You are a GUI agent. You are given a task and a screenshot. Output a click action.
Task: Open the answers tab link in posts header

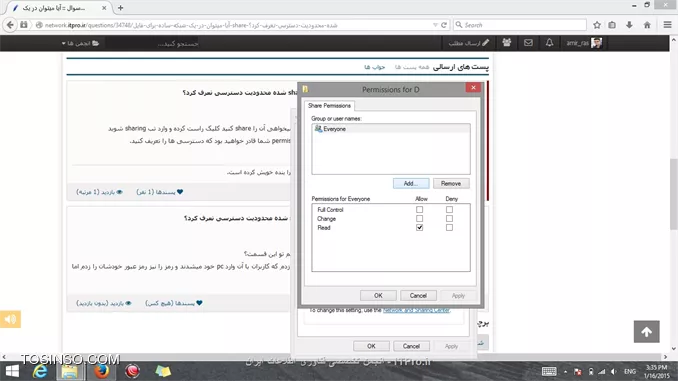[374, 67]
